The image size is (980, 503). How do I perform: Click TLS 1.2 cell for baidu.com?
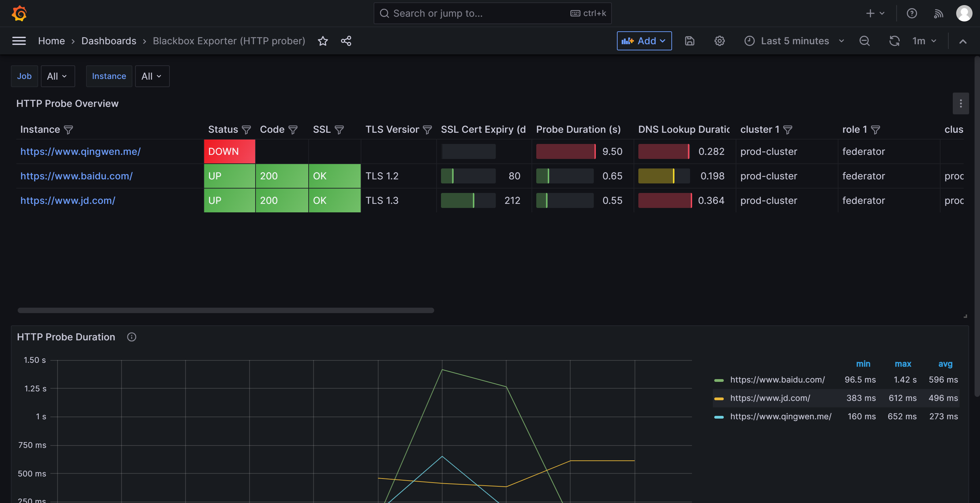(398, 176)
